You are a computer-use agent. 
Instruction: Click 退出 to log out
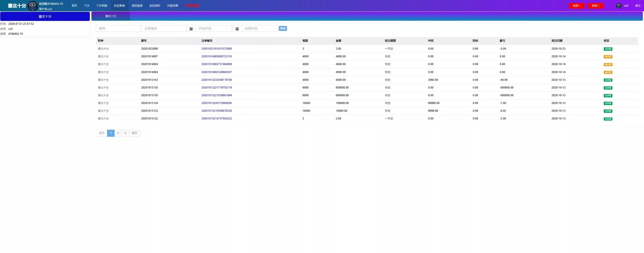pos(638,6)
